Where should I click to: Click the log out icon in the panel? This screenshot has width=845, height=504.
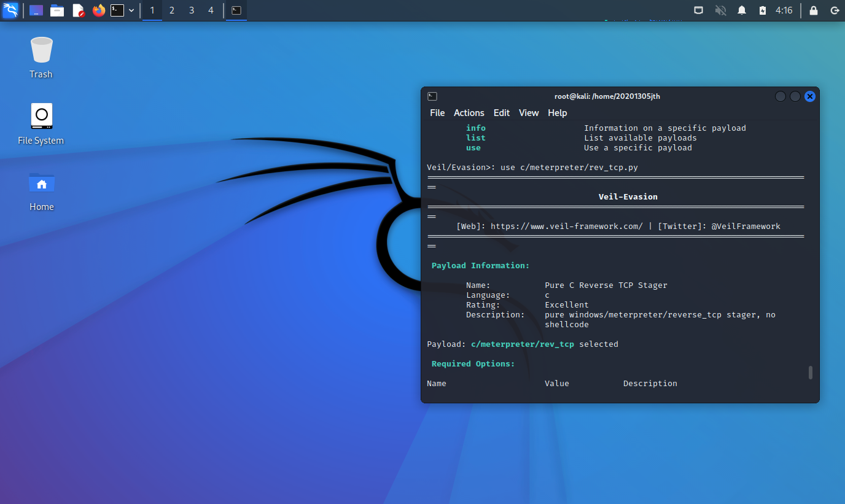tap(835, 10)
